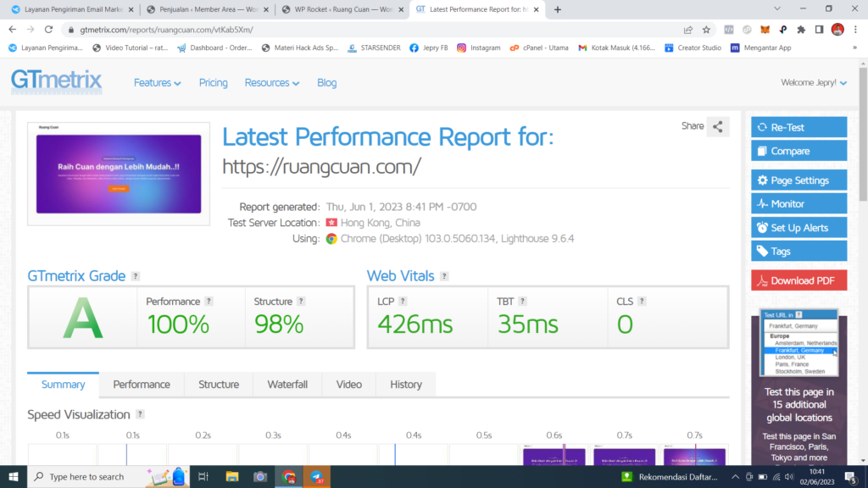Expand the Resources dropdown menu
Image resolution: width=868 pixels, height=488 pixels.
[x=272, y=83]
